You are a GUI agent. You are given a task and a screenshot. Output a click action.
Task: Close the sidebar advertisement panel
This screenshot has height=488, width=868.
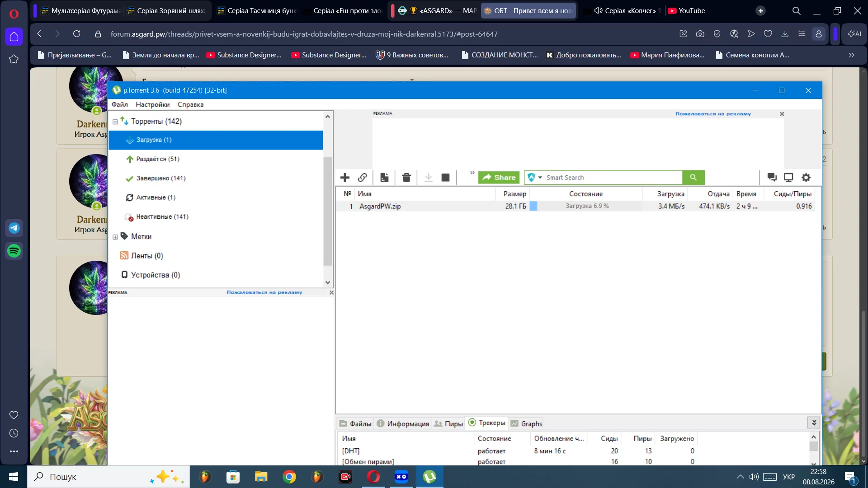pyautogui.click(x=331, y=293)
